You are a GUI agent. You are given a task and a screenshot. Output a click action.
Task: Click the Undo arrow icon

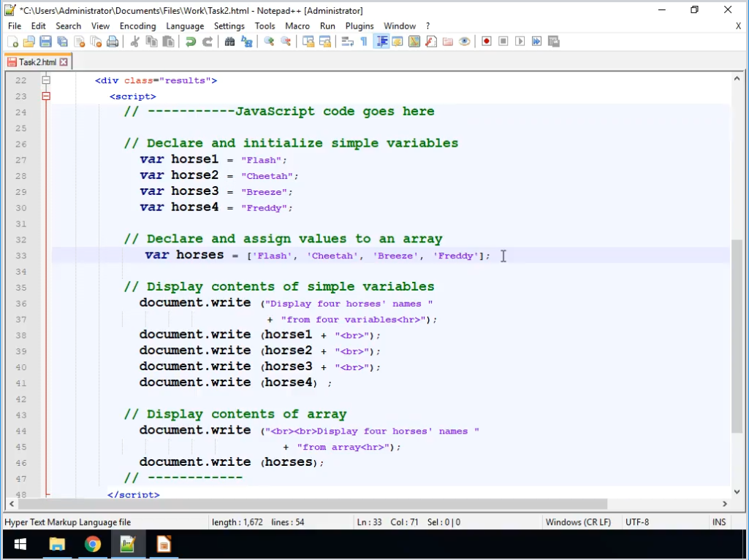point(191,42)
